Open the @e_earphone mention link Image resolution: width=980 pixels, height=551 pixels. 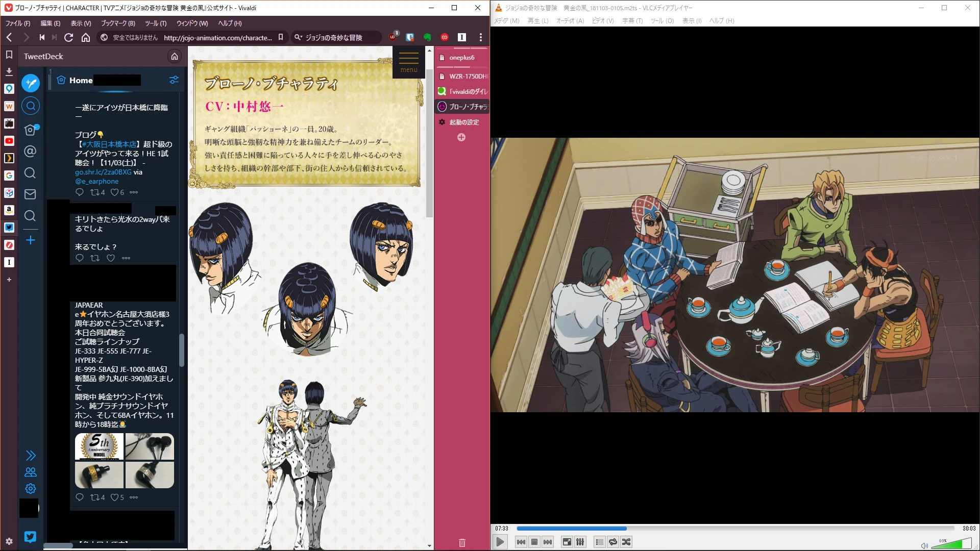coord(96,182)
